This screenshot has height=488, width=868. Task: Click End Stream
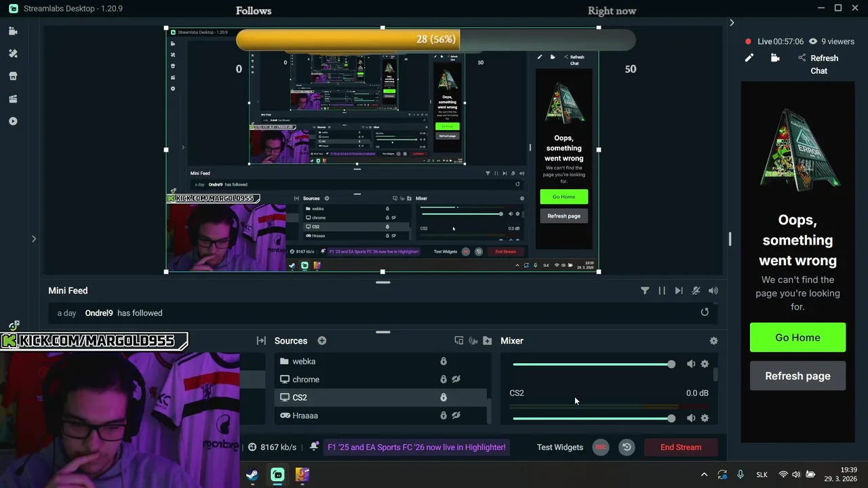coord(681,447)
